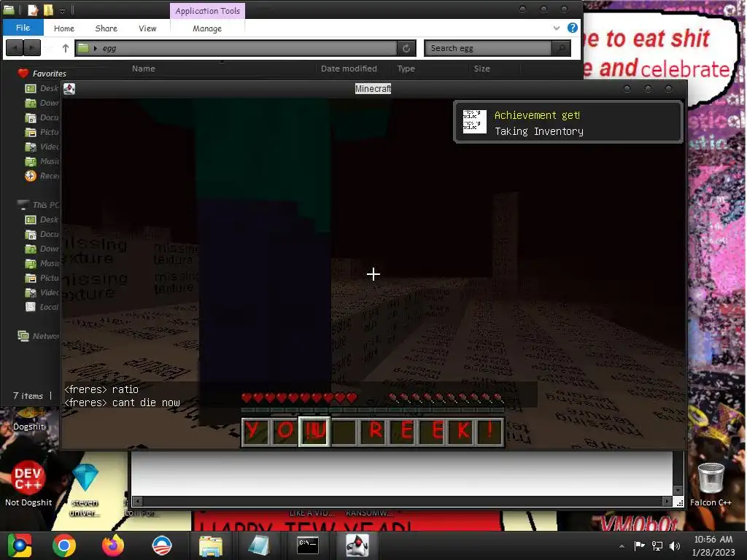This screenshot has width=747, height=560.
Task: Open the View ribbon tab
Action: pyautogui.click(x=147, y=28)
